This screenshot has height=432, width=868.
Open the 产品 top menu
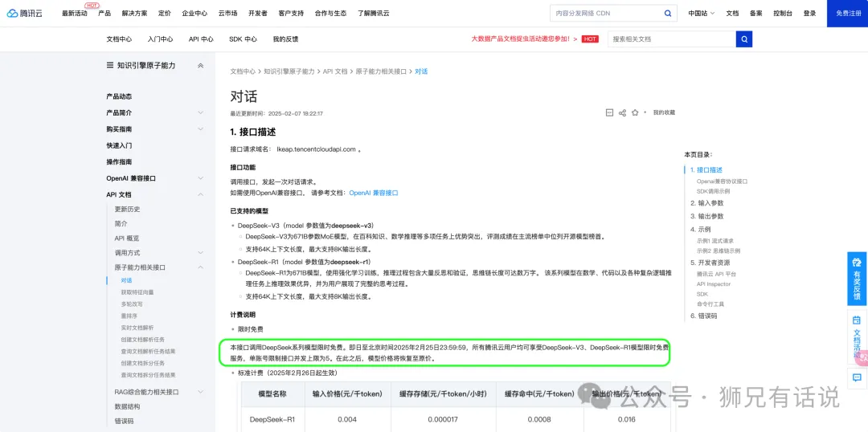pos(104,14)
